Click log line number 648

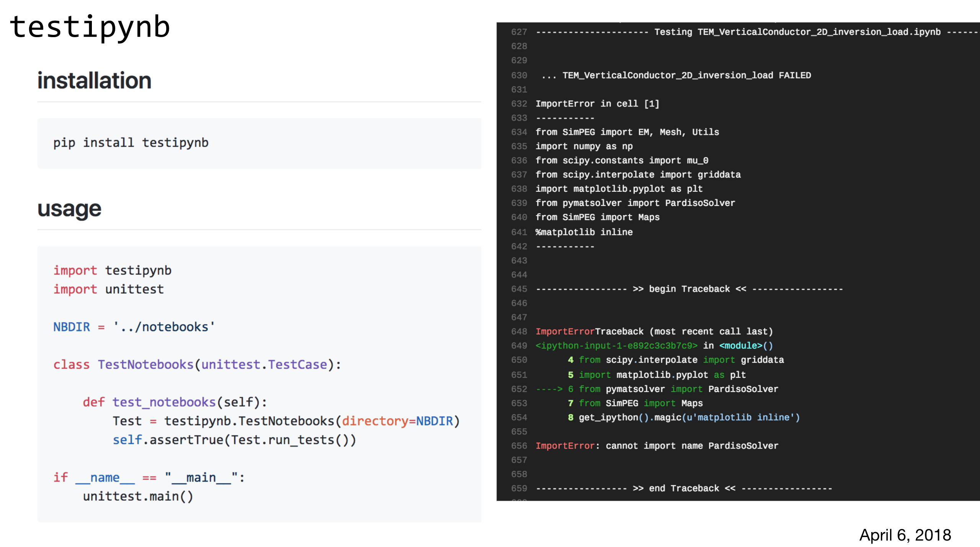click(519, 331)
